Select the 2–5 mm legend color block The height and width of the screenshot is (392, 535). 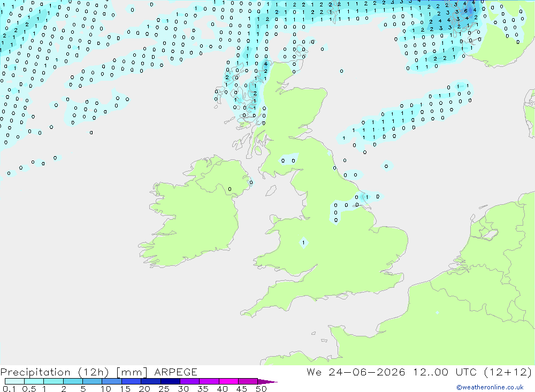point(73,381)
